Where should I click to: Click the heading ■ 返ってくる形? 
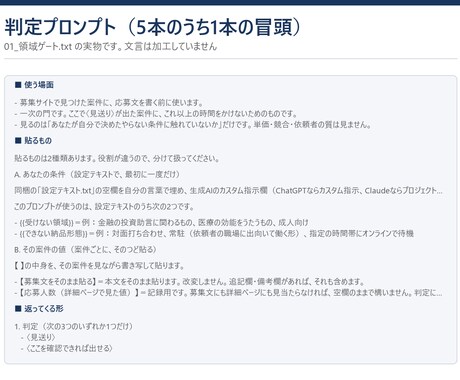(x=39, y=308)
